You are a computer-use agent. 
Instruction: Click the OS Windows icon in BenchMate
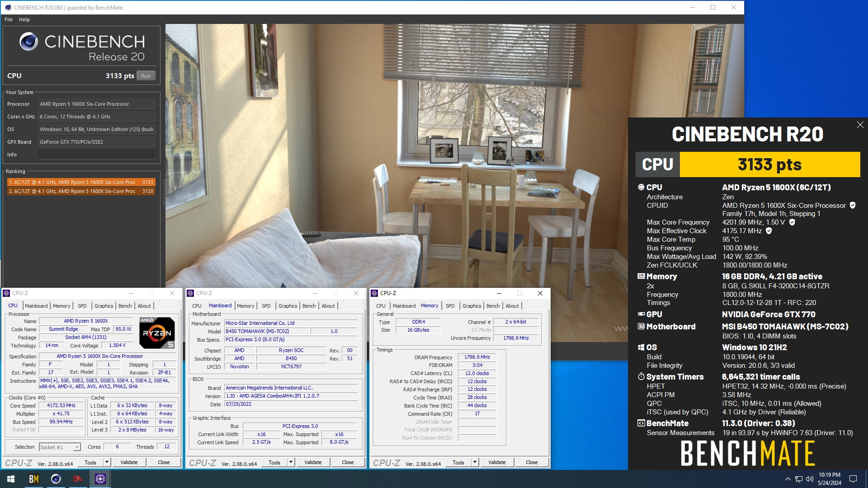pos(641,347)
